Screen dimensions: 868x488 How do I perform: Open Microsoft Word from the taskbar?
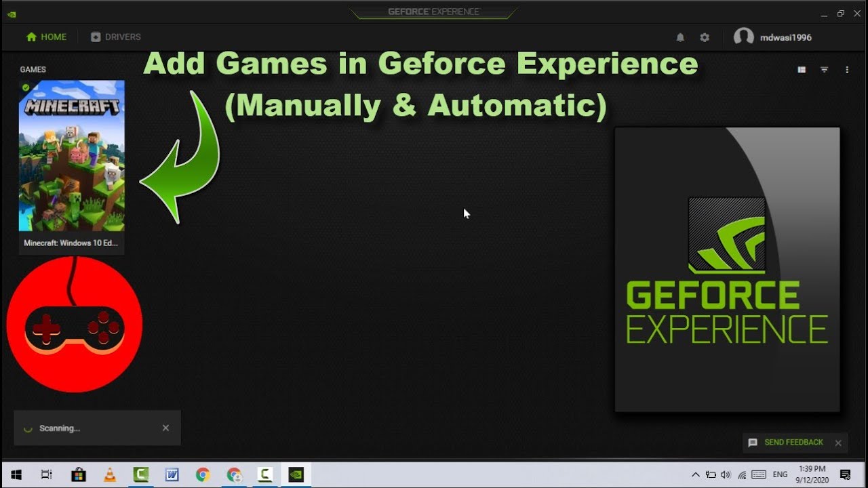coord(172,474)
